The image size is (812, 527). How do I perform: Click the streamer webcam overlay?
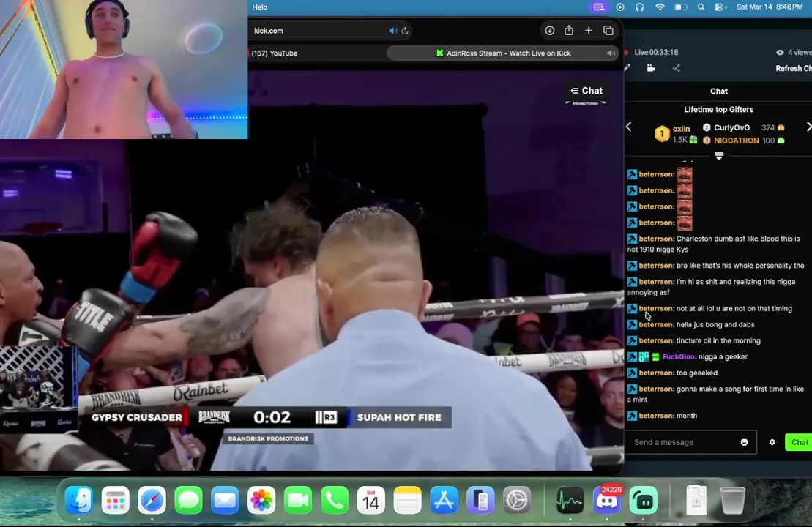(124, 70)
